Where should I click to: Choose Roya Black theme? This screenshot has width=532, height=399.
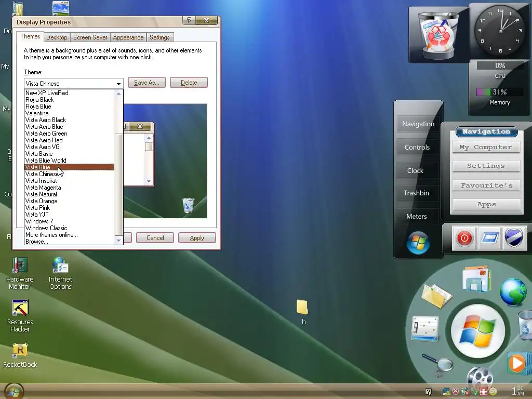click(70, 100)
